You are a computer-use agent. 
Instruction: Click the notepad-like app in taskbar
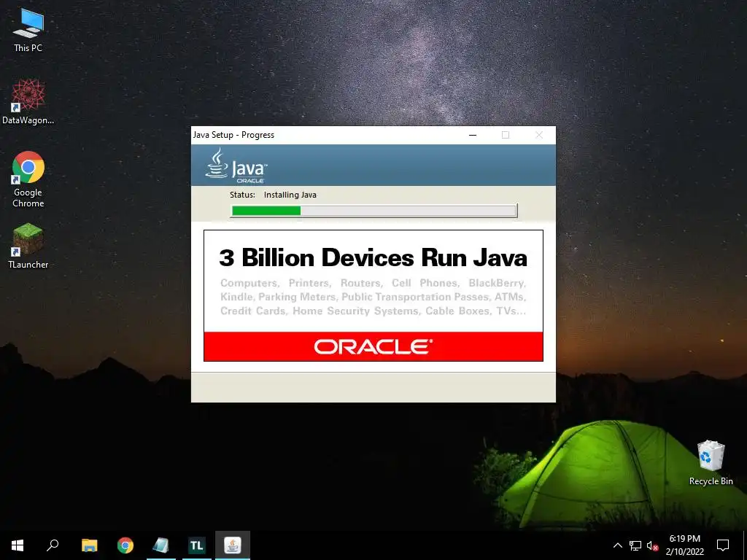click(x=161, y=545)
